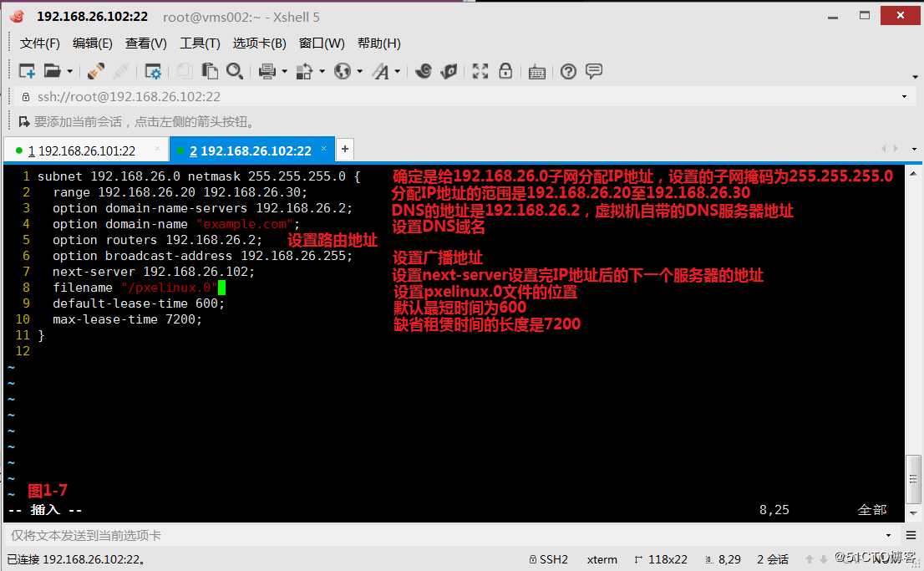Viewport: 924px width, 571px height.
Task: Expand the toolbar overflow arrow
Action: point(915,77)
